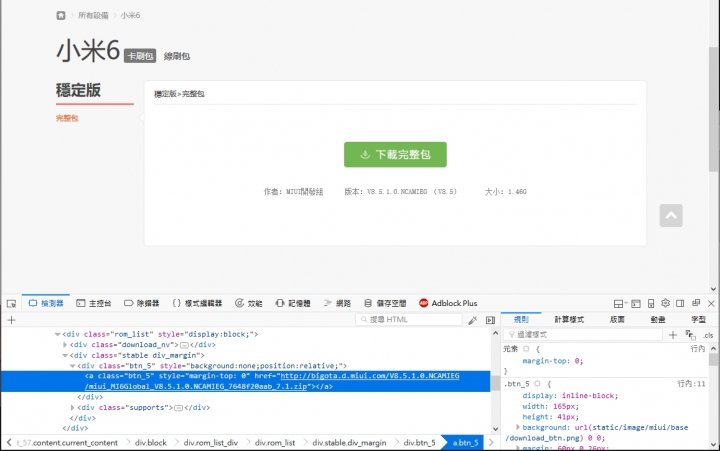
Task: Open devtools settings gear icon
Action: 665,303
